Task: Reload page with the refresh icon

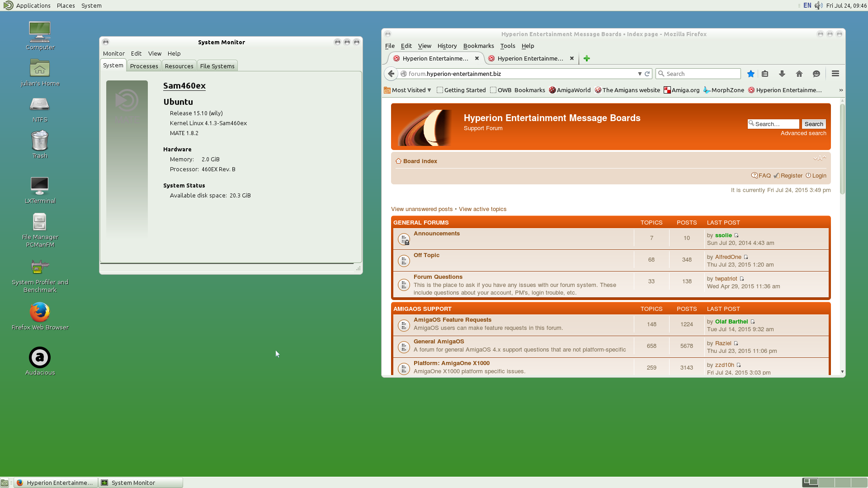Action: [x=647, y=74]
